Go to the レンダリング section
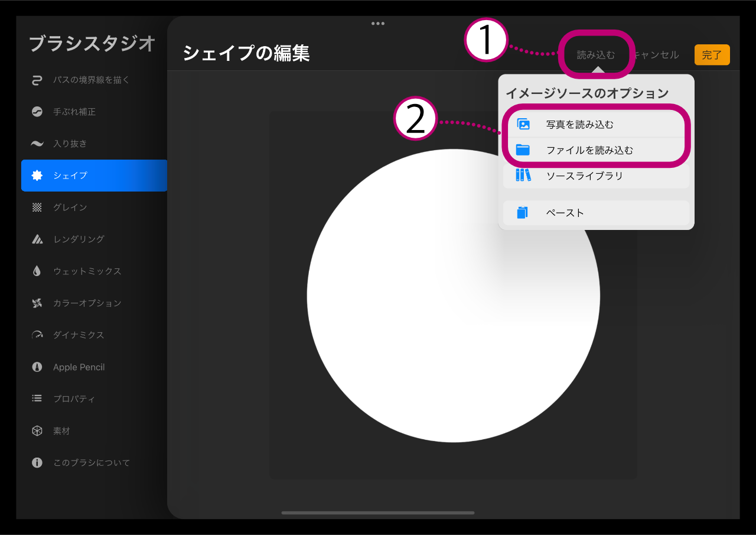Viewport: 756px width, 535px height. 94,239
